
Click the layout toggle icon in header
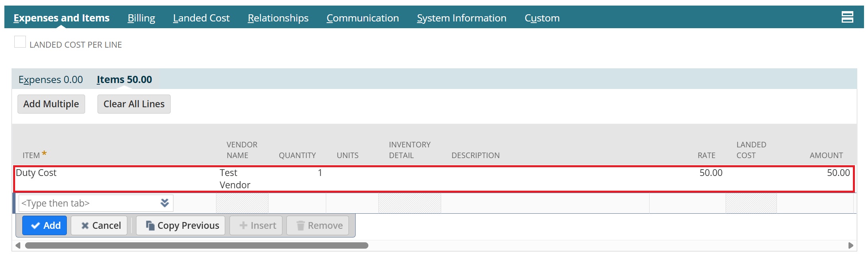847,17
